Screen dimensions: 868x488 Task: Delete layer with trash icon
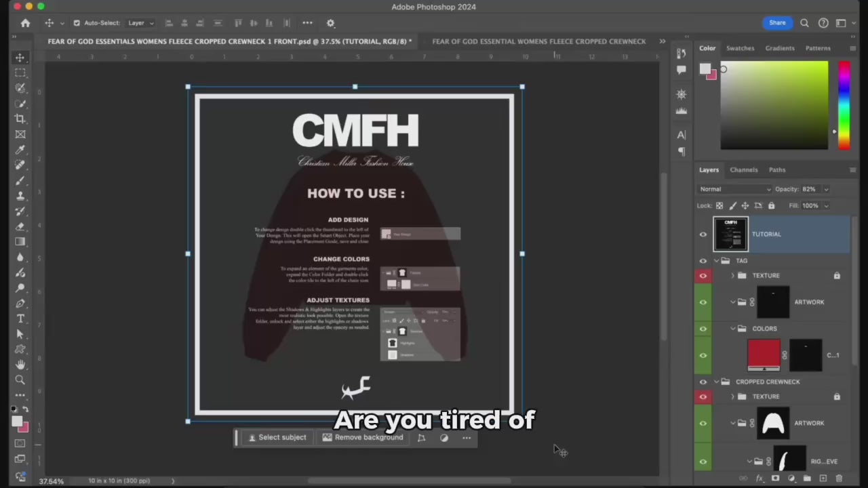[x=839, y=479]
